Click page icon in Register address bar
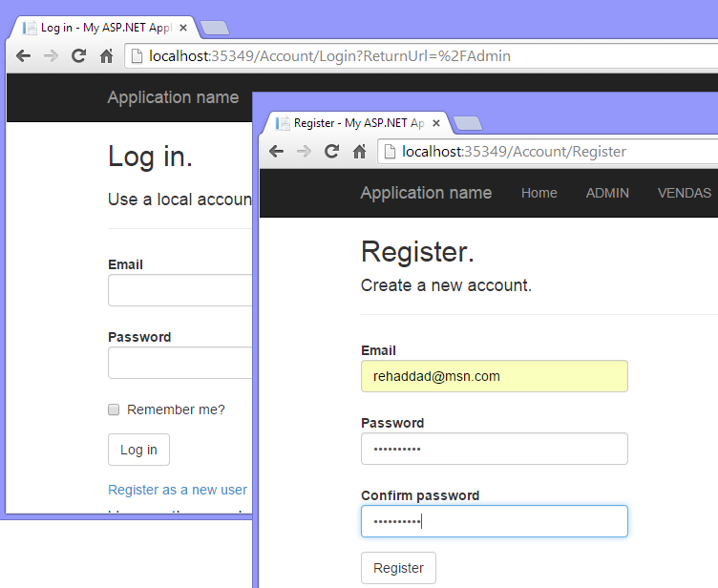Viewport: 718px width, 588px height. 390,151
